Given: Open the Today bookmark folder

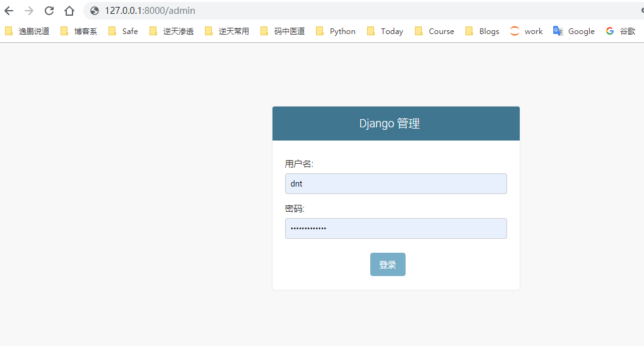Looking at the screenshot, I should coord(385,31).
